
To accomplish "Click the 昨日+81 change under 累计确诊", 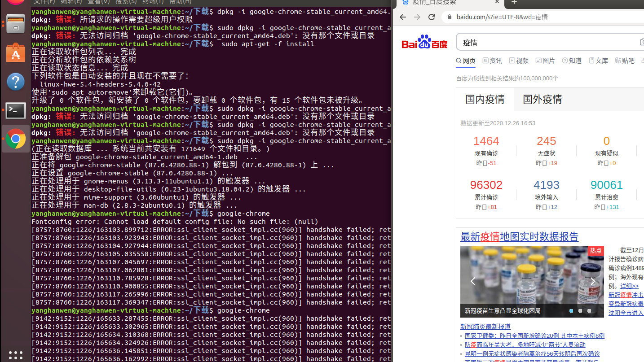I will (x=486, y=207).
